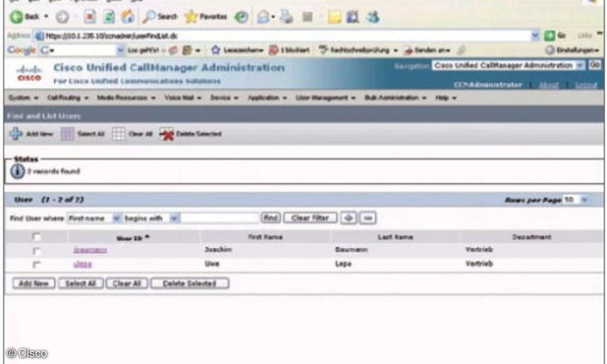Click the Lesezeichen star in Google toolbar
The width and height of the screenshot is (607, 364).
point(215,50)
